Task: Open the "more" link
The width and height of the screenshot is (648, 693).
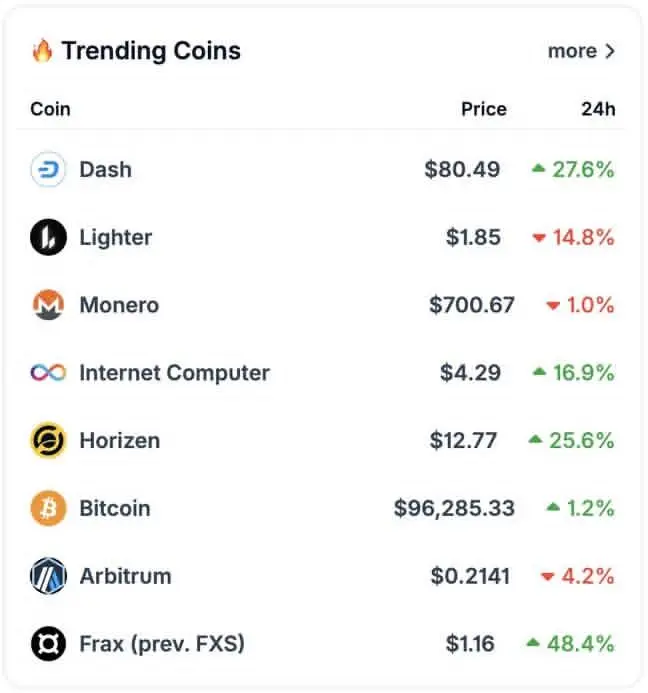Action: (572, 51)
